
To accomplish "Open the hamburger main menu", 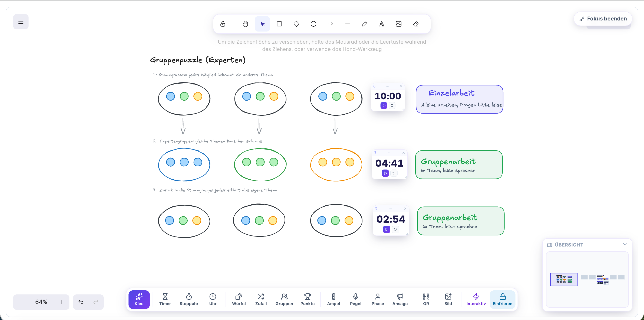I will (21, 22).
